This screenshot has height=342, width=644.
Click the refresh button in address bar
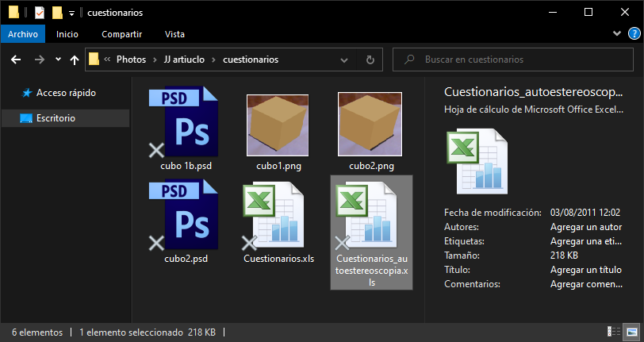point(370,60)
